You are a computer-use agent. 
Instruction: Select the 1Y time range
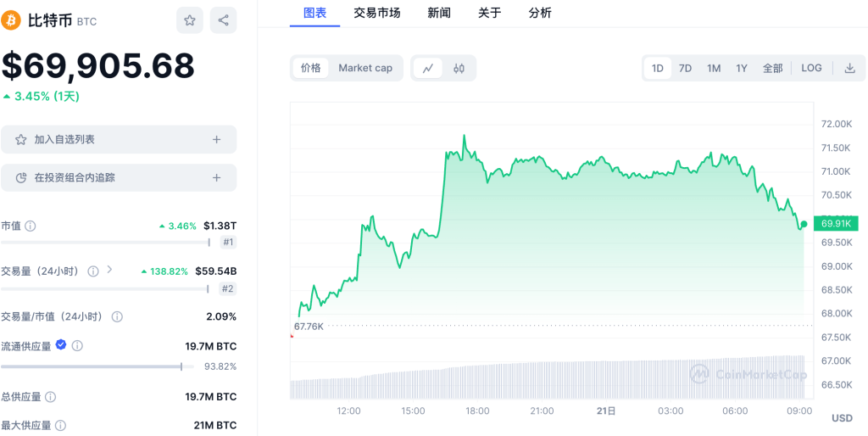(742, 68)
